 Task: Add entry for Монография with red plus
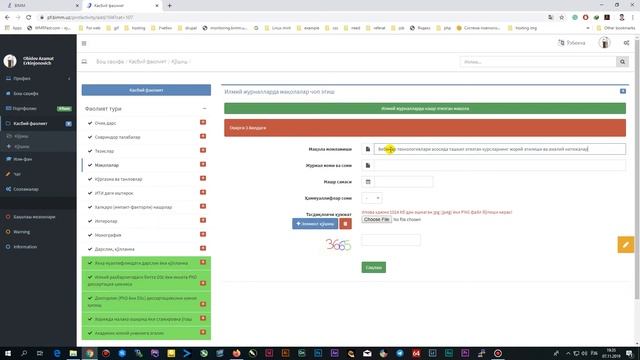pos(203,234)
